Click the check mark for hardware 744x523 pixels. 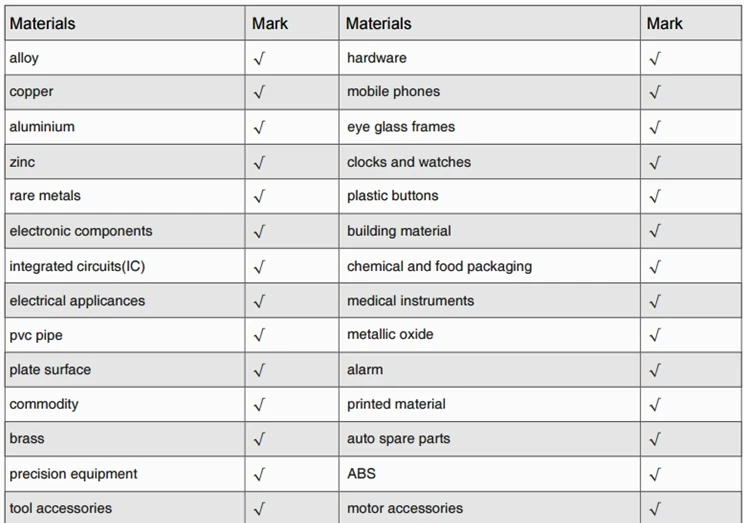pyautogui.click(x=655, y=59)
